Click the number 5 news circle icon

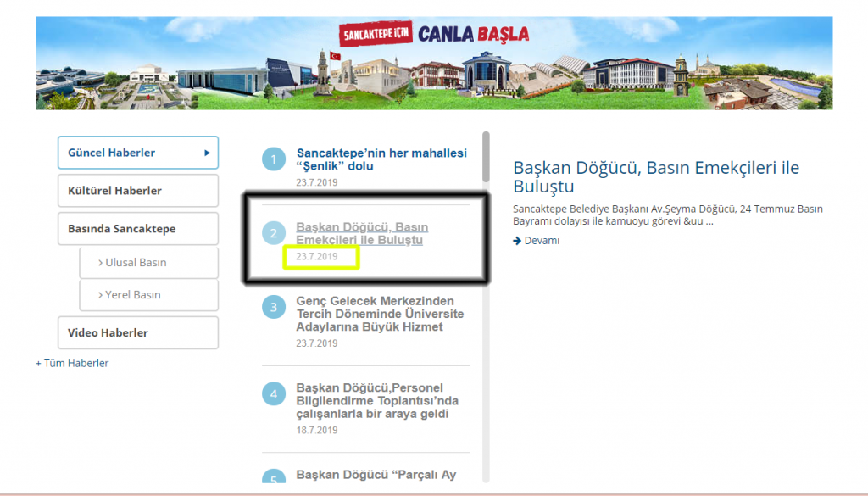274,478
